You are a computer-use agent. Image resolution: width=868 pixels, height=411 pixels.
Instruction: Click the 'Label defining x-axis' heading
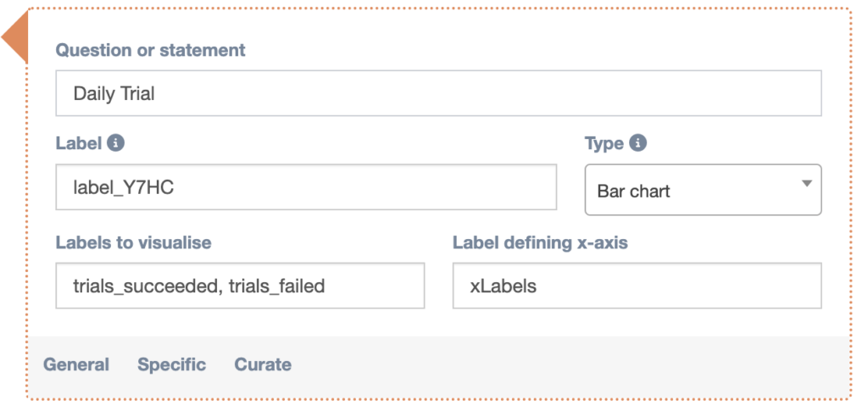tap(540, 242)
